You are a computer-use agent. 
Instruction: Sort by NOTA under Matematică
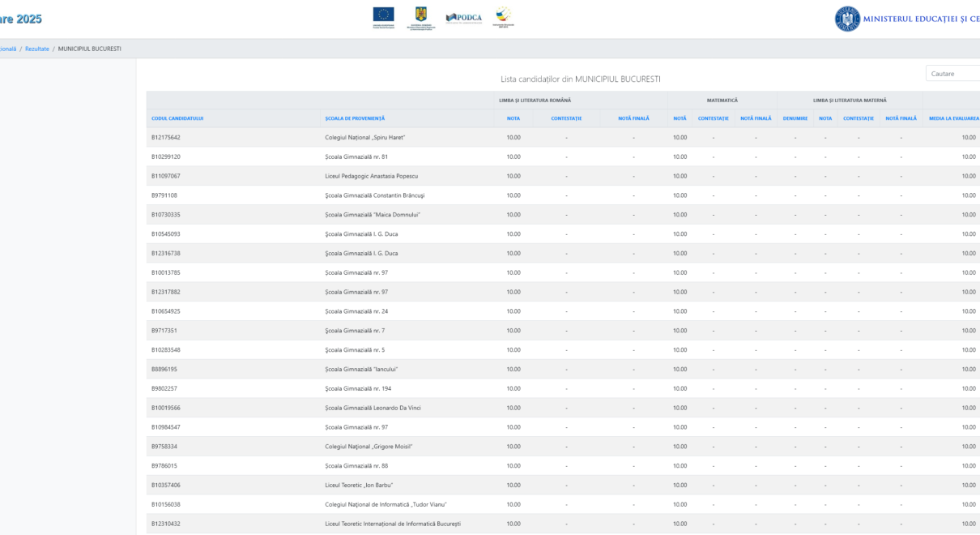680,118
